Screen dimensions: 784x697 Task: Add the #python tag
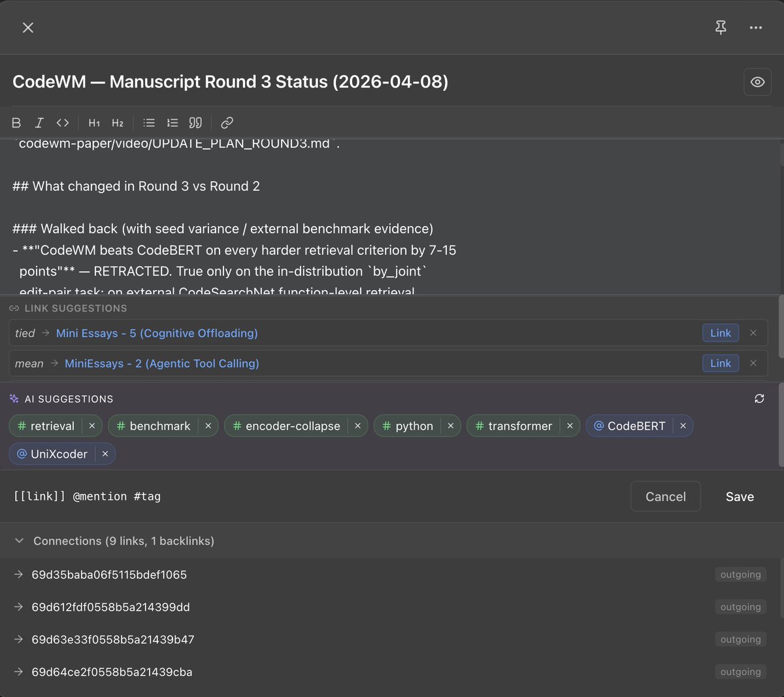click(408, 426)
